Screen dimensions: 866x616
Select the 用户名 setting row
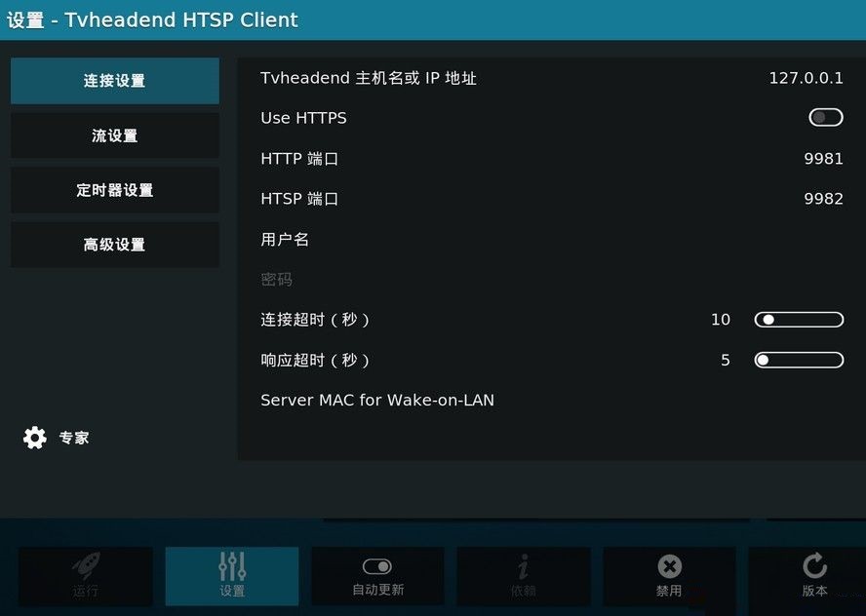[552, 239]
